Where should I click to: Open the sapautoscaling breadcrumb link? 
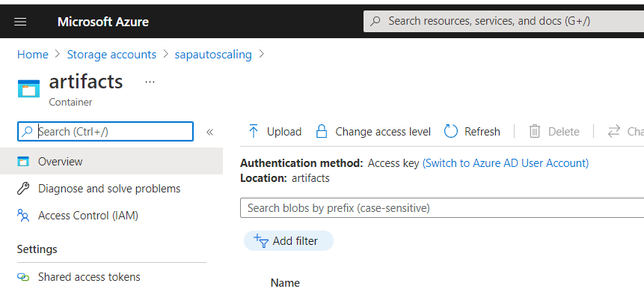213,55
